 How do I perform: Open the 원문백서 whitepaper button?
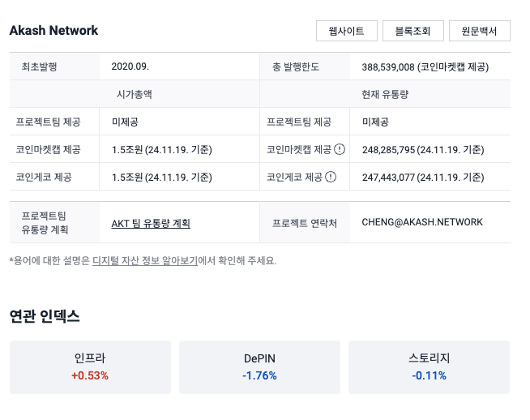(x=479, y=31)
